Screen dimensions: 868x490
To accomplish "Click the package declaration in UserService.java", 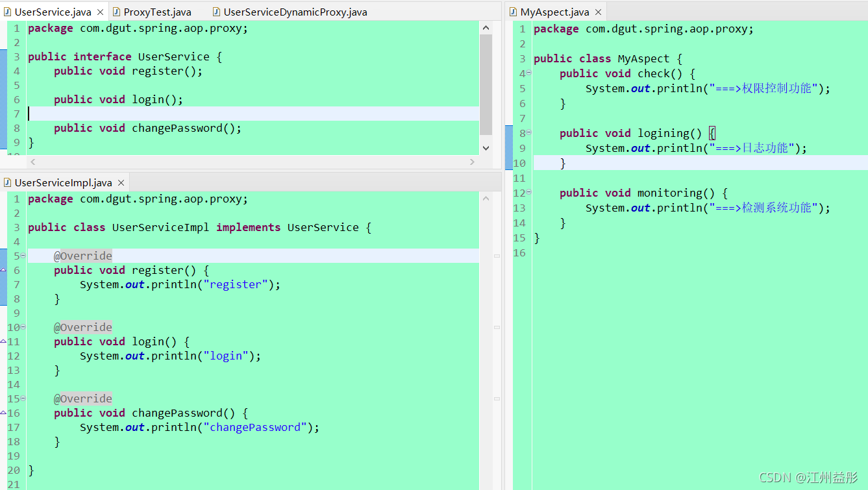I will pos(138,28).
